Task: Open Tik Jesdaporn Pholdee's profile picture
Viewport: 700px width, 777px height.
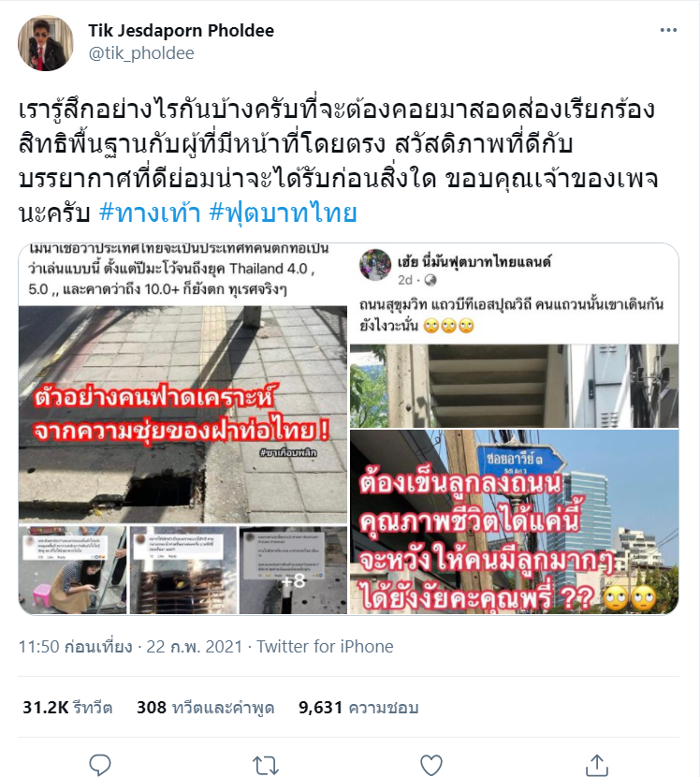Action: [46, 43]
